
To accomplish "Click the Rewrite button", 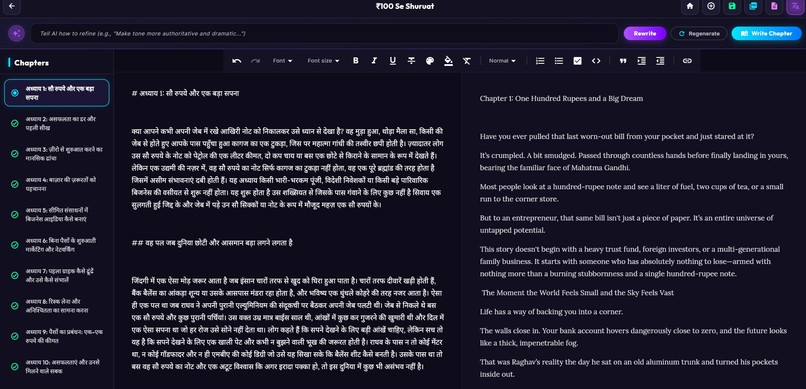I will [x=645, y=33].
